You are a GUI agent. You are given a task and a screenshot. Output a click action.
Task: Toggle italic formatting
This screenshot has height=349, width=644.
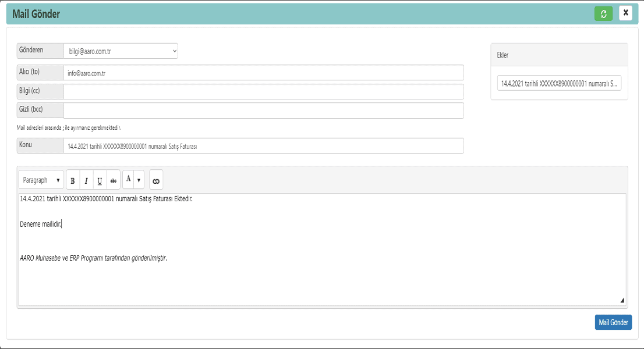[86, 181]
